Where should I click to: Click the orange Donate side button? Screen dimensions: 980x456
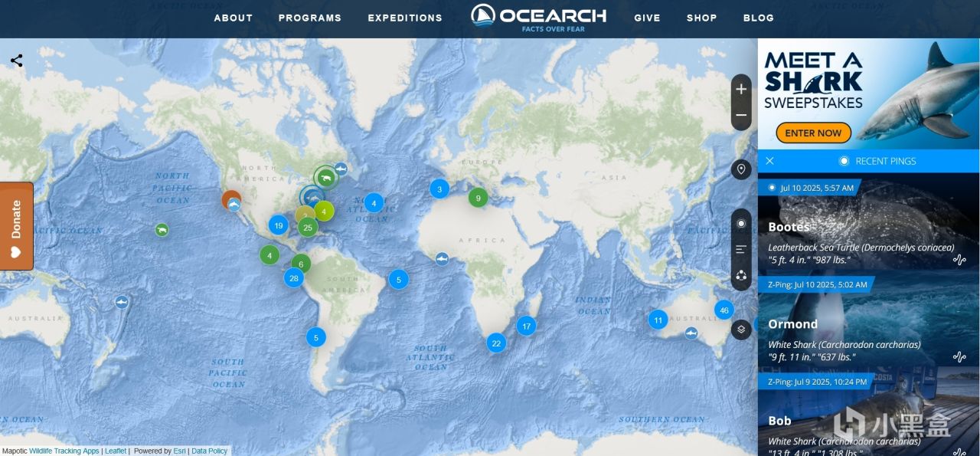(x=16, y=226)
